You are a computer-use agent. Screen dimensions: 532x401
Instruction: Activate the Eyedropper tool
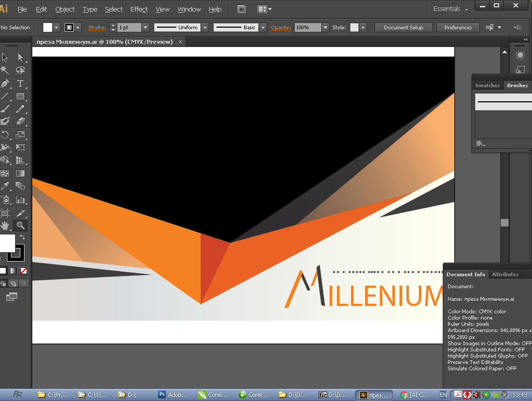5,186
